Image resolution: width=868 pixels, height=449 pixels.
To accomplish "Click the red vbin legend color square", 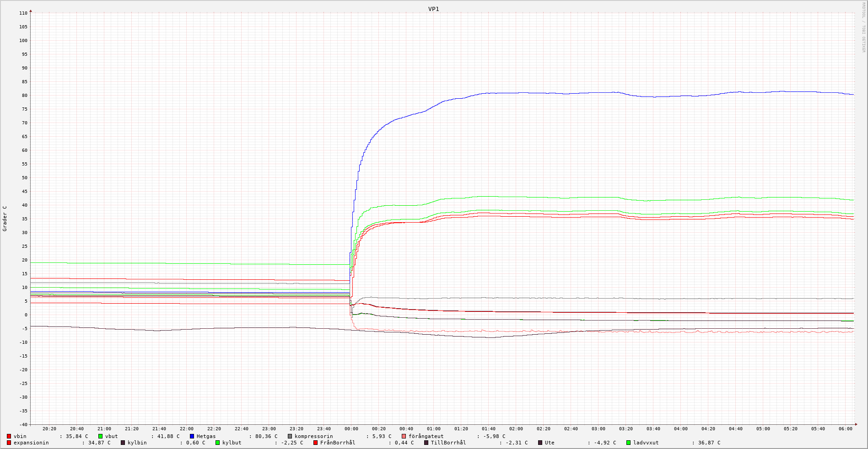I will point(9,437).
